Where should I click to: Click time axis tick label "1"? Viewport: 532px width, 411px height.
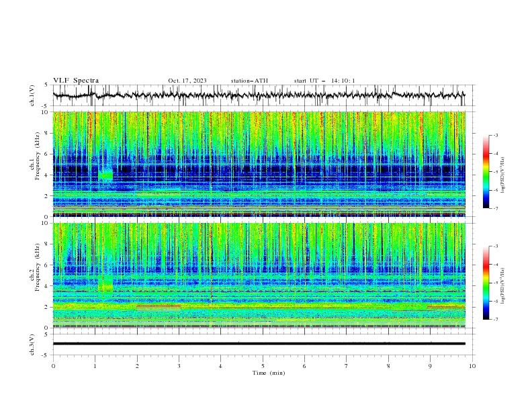pyautogui.click(x=95, y=366)
